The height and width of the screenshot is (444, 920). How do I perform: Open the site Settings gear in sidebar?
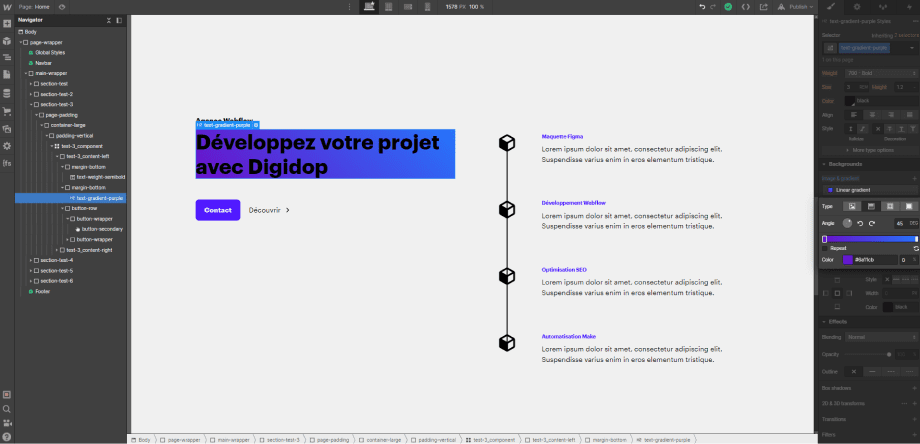pyautogui.click(x=7, y=145)
